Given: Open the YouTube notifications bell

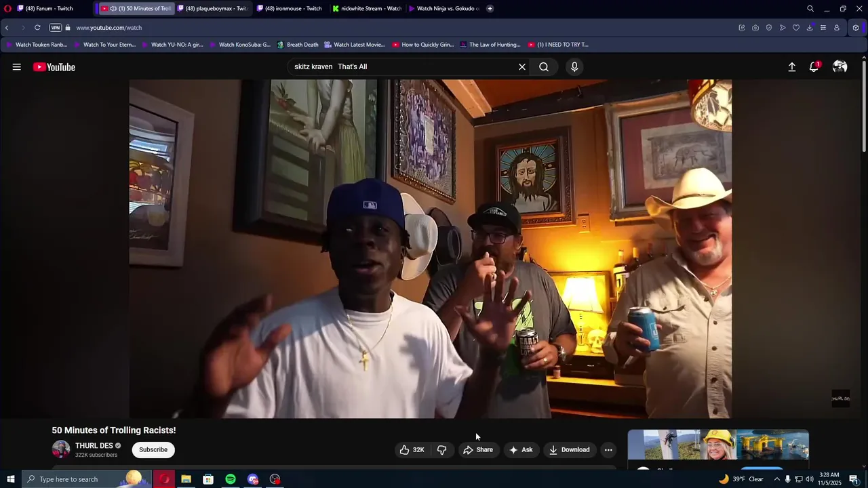Looking at the screenshot, I should tap(814, 67).
